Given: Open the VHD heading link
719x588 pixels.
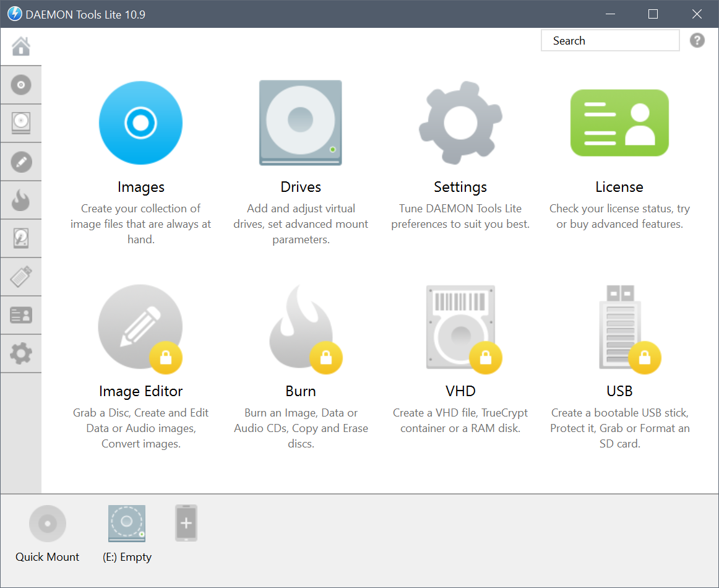Looking at the screenshot, I should tap(460, 391).
